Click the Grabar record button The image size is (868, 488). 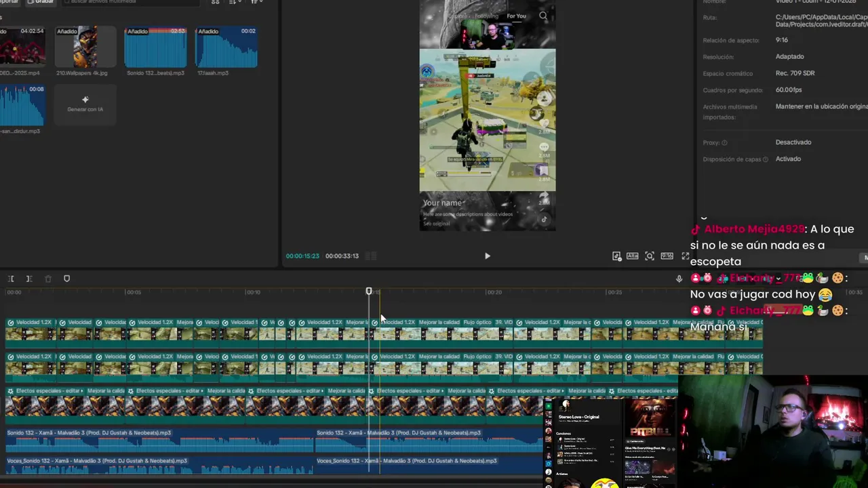40,2
